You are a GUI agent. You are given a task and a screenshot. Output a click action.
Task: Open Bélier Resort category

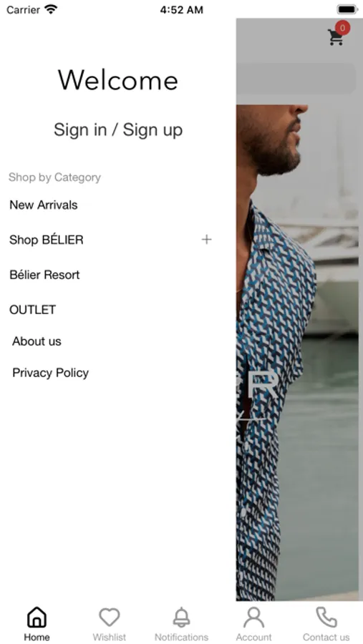[x=44, y=275]
